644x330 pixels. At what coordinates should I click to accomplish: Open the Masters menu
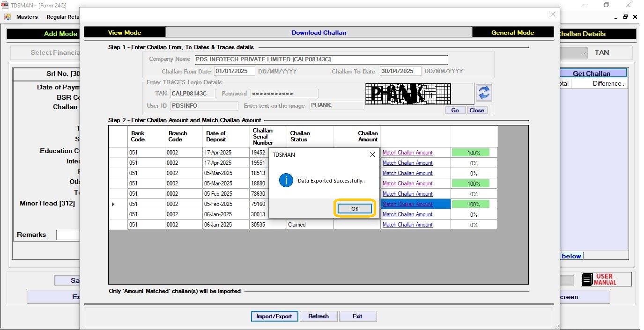(x=27, y=17)
